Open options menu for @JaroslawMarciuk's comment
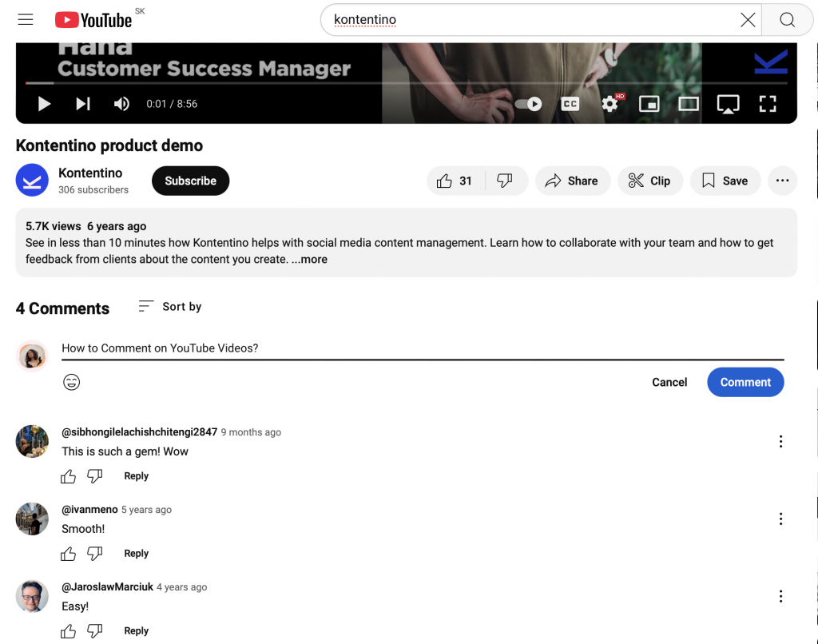The width and height of the screenshot is (818, 644). [x=780, y=596]
